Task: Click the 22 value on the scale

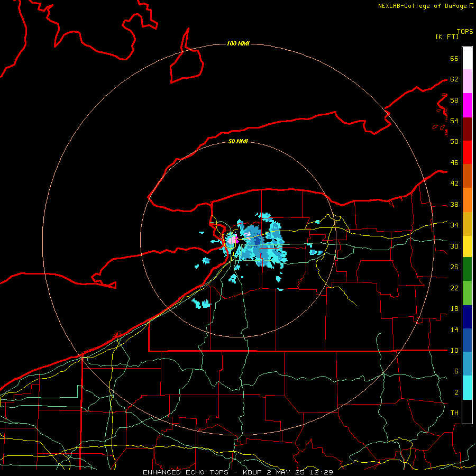Action: coord(454,288)
